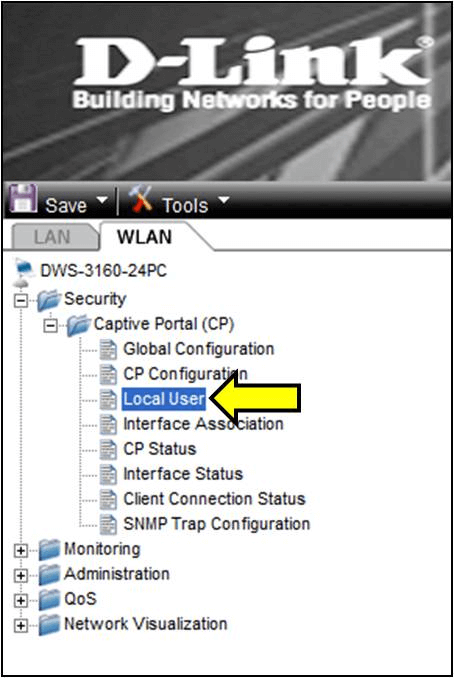Click the Captive Portal folder icon

[78, 325]
